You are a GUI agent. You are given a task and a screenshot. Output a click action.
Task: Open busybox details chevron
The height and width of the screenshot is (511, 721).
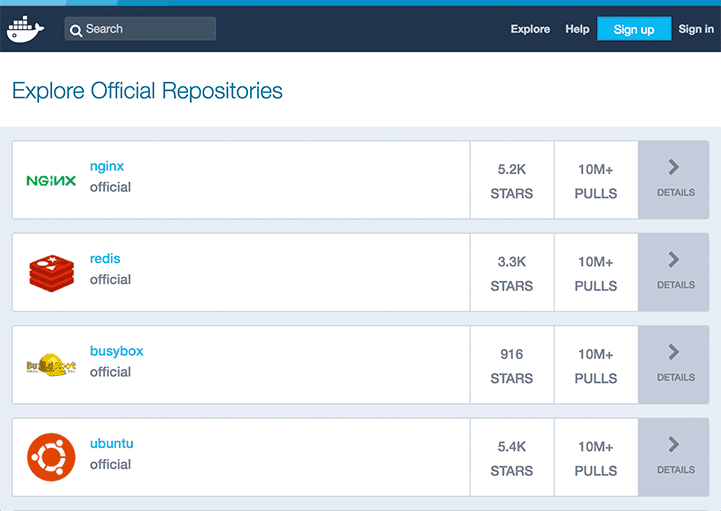tap(674, 352)
